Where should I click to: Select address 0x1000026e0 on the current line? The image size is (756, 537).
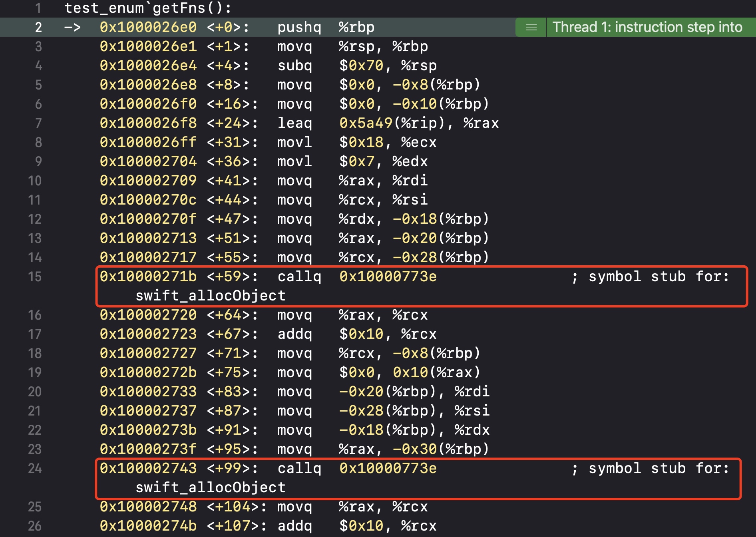(148, 27)
